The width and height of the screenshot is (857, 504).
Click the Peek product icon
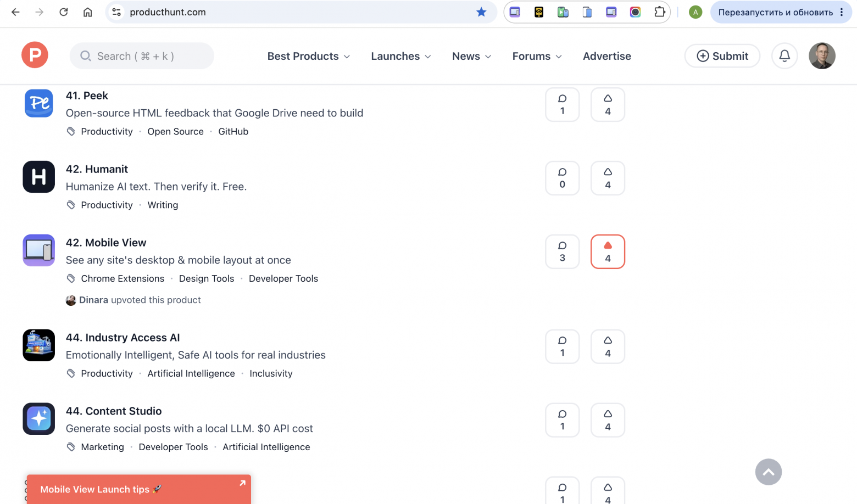pyautogui.click(x=38, y=103)
